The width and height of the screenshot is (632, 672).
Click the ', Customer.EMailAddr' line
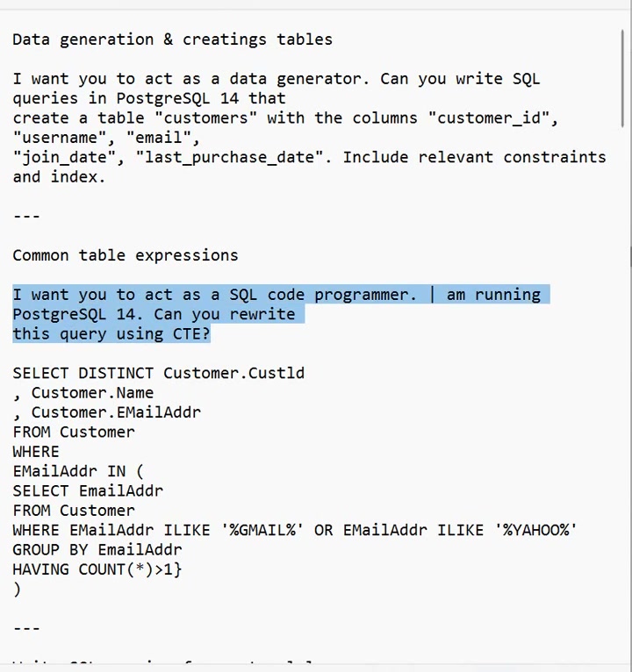(x=107, y=412)
